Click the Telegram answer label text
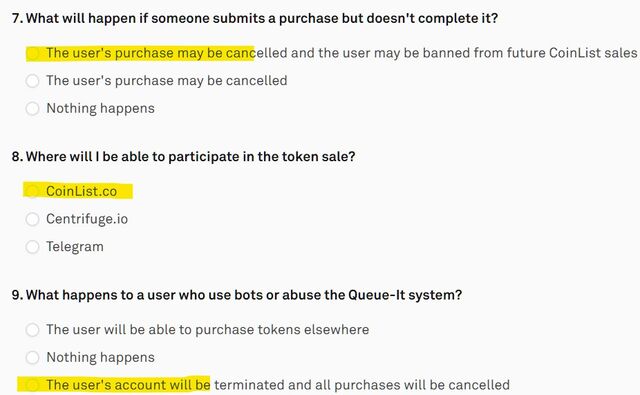This screenshot has width=640, height=395. [x=75, y=247]
